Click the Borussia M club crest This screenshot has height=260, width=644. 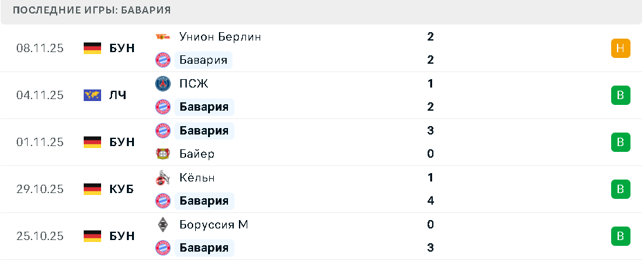pos(162,225)
